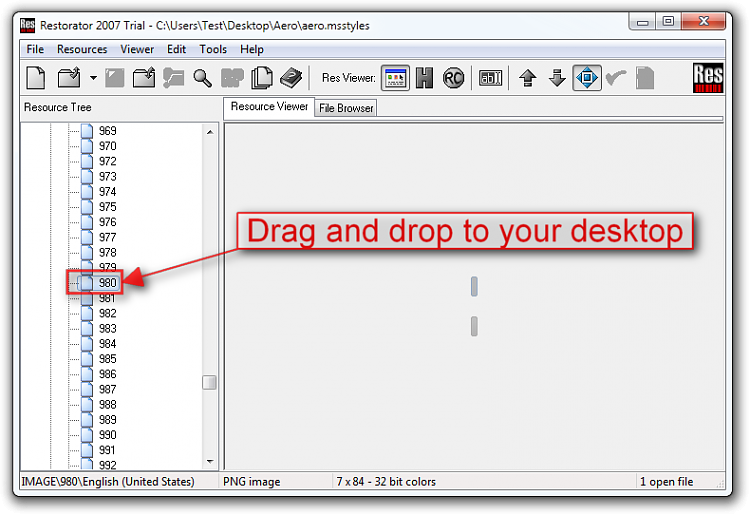The width and height of the screenshot is (750, 515).
Task: Select resource 988 in the tree
Action: (x=108, y=405)
